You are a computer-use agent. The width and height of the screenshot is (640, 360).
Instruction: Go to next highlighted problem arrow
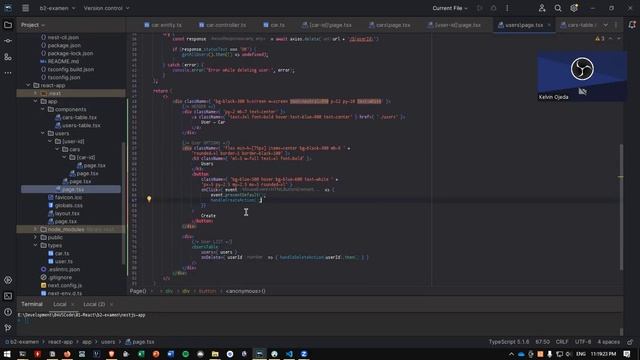(619, 38)
